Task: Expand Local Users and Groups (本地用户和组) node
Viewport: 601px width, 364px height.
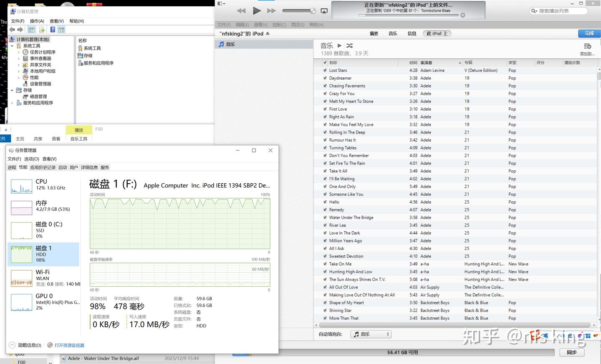Action: coord(19,71)
